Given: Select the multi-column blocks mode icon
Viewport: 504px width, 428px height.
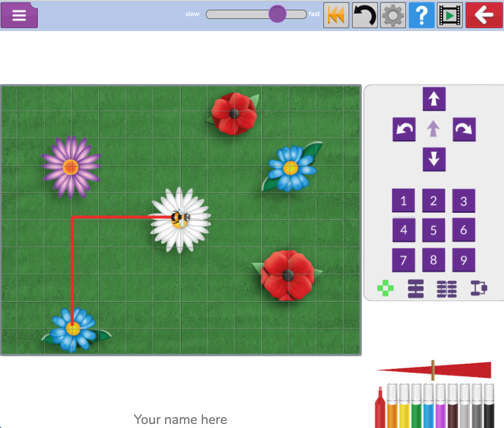Looking at the screenshot, I should (447, 289).
